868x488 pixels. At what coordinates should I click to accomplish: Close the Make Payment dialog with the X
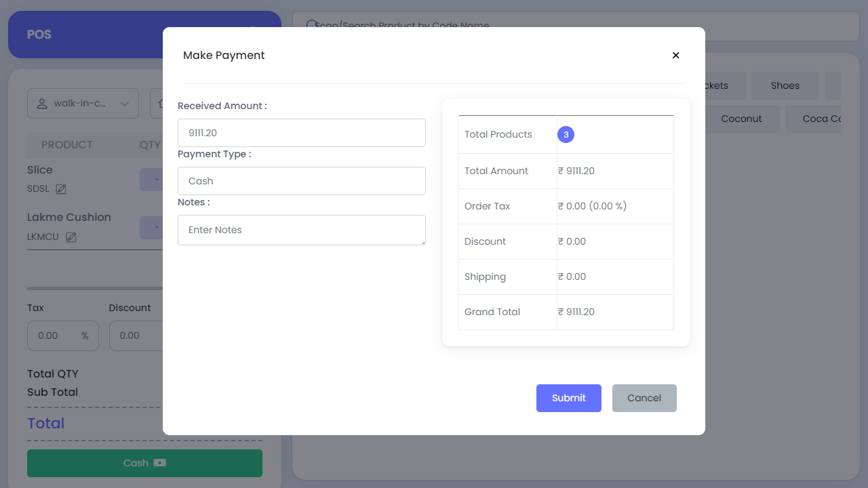click(x=675, y=55)
